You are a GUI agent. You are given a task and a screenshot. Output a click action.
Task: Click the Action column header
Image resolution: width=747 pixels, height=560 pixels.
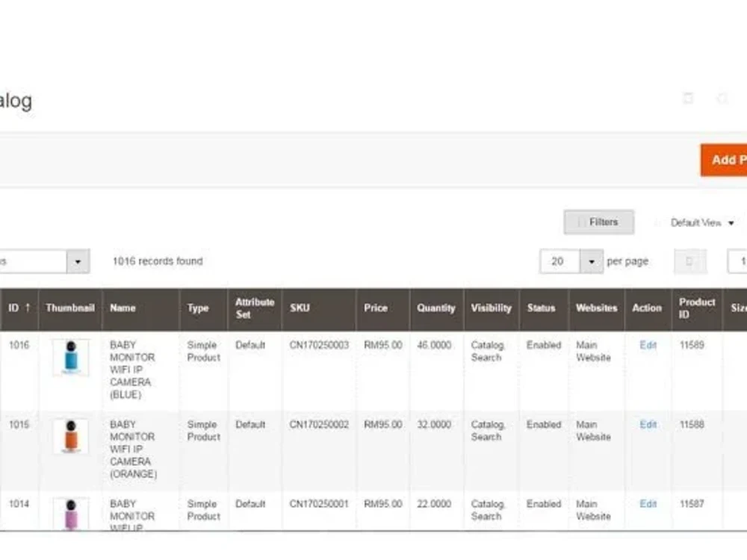(648, 308)
